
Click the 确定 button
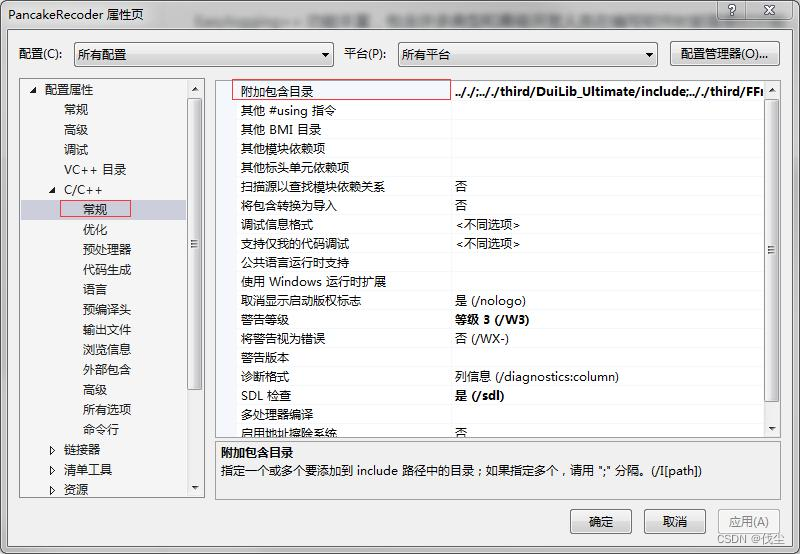(x=601, y=521)
